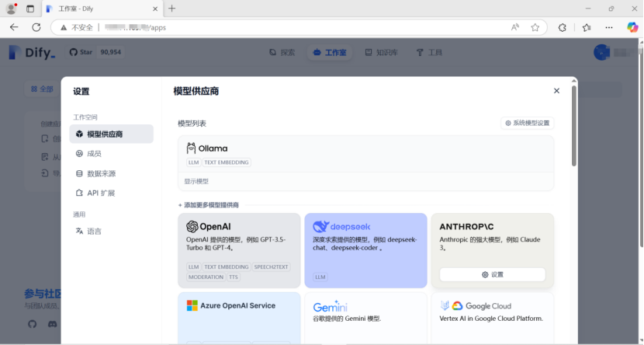The width and height of the screenshot is (644, 345).
Task: Click 全部 filter behind settings dialog
Action: (x=43, y=89)
